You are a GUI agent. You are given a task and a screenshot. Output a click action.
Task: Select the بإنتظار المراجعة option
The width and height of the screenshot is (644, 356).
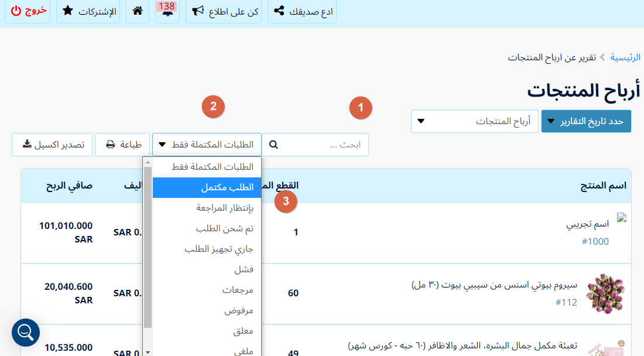click(x=207, y=208)
